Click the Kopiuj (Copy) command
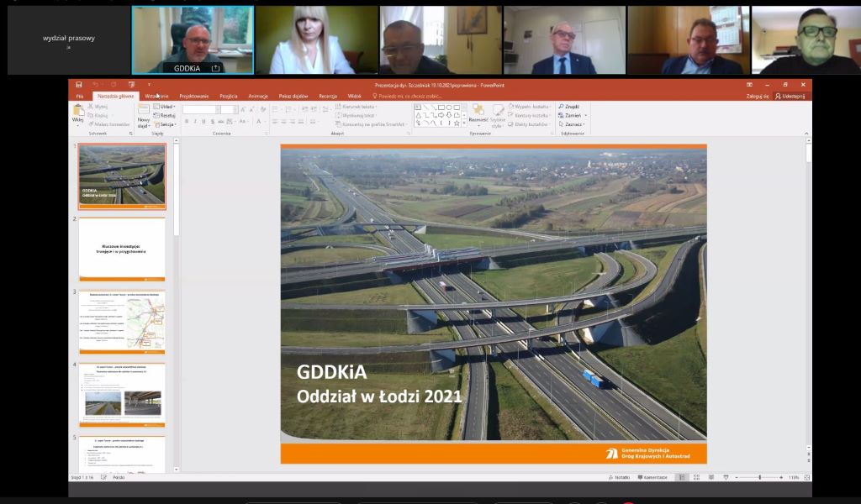 [98, 115]
